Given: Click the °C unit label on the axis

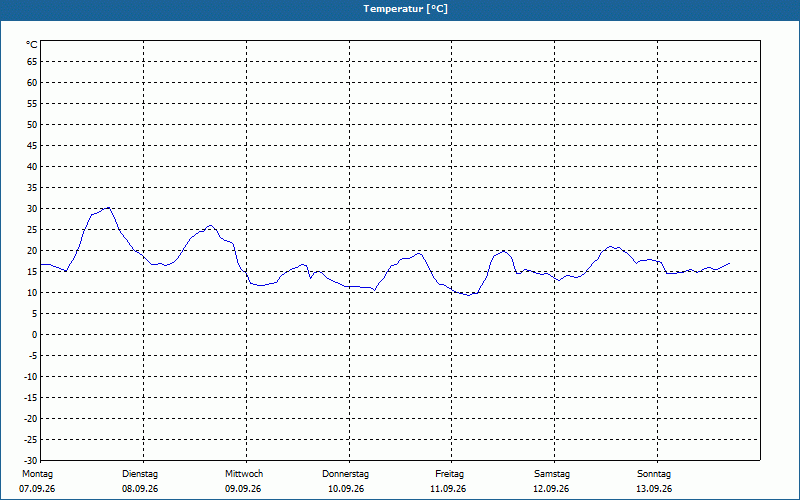Looking at the screenshot, I should pyautogui.click(x=32, y=45).
